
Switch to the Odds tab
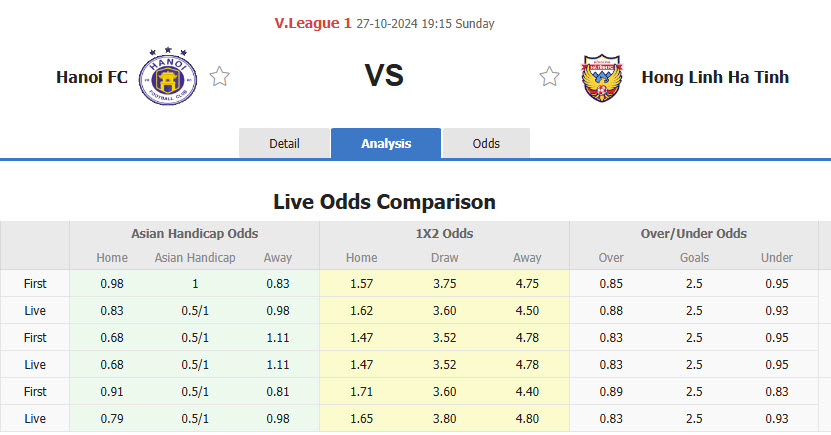coord(486,143)
